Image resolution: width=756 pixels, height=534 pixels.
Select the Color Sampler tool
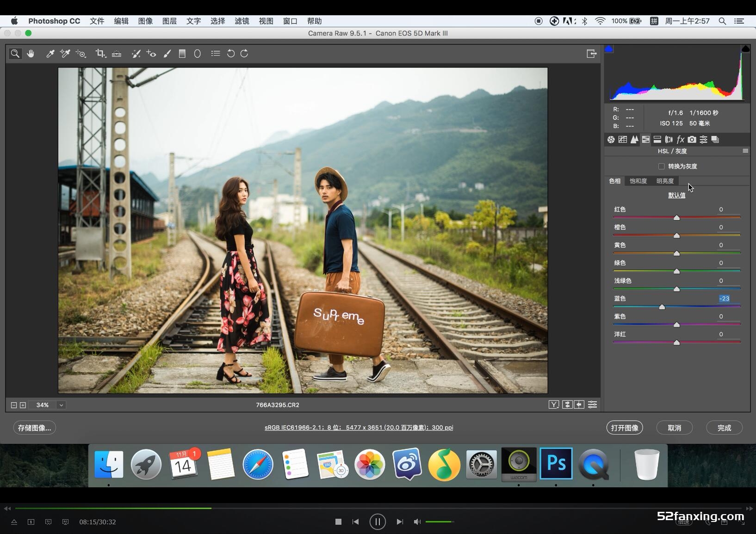pyautogui.click(x=65, y=54)
